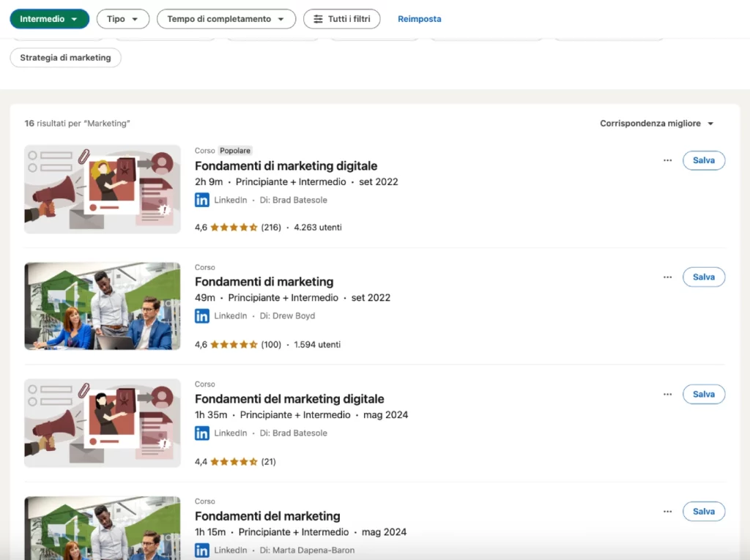Open course title Fondamenti del marketing digitale
The width and height of the screenshot is (750, 560).
click(289, 399)
